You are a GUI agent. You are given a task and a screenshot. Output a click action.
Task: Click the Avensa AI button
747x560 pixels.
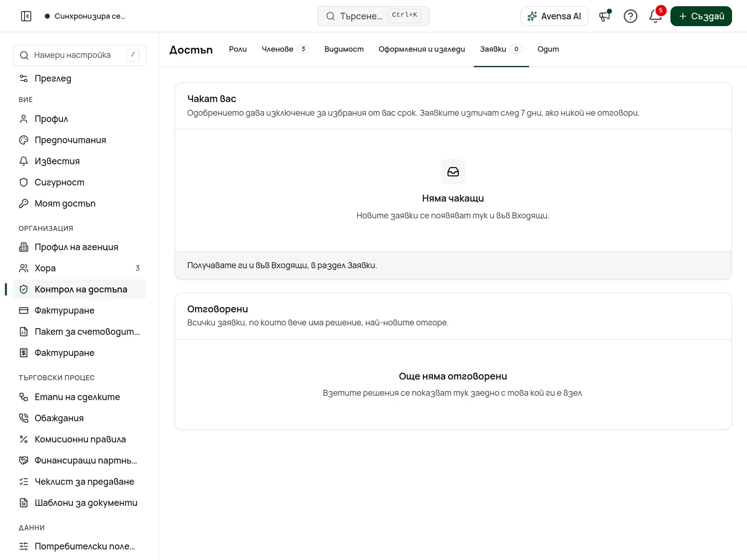pos(554,16)
